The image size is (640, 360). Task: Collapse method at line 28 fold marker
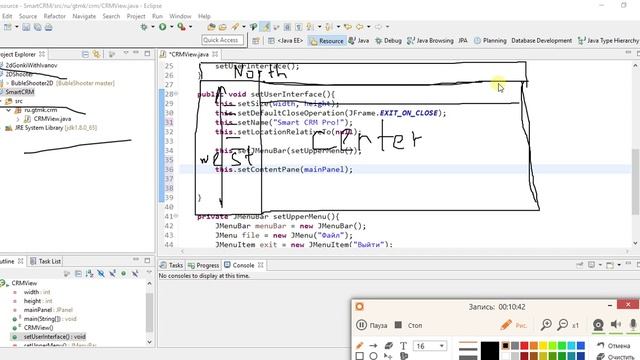click(176, 94)
